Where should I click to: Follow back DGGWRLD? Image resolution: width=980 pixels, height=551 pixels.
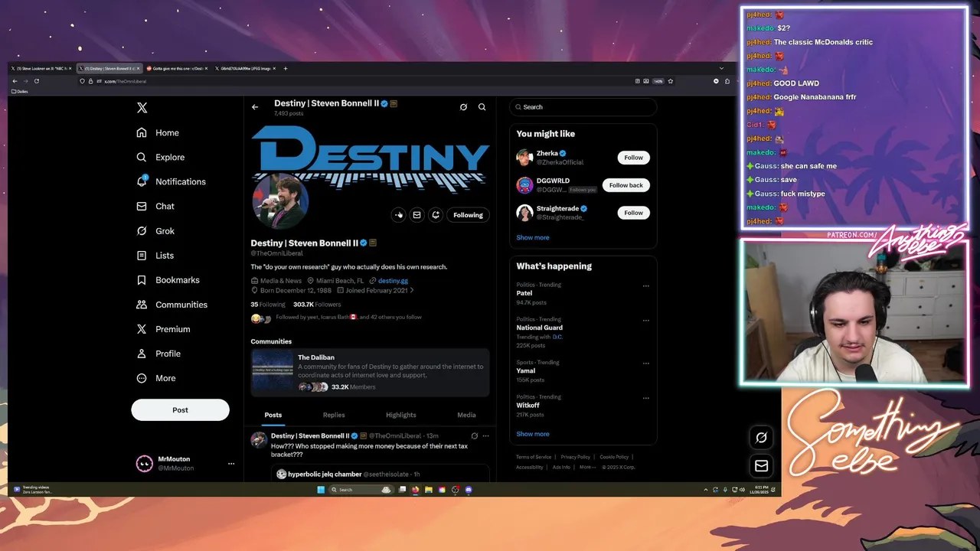pyautogui.click(x=626, y=185)
